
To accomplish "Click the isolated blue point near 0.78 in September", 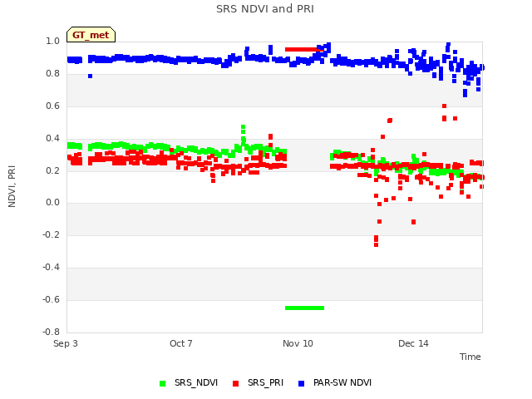I will pyautogui.click(x=90, y=76).
